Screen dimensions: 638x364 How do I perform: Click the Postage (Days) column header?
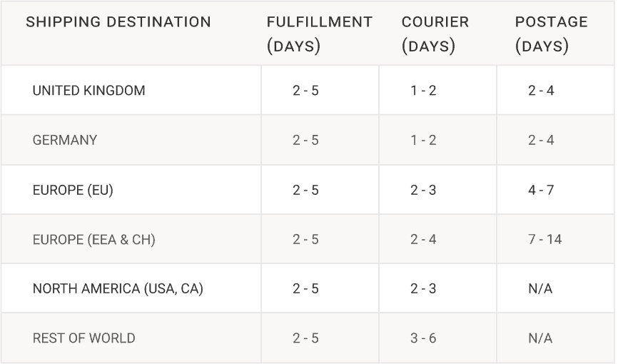coord(552,34)
